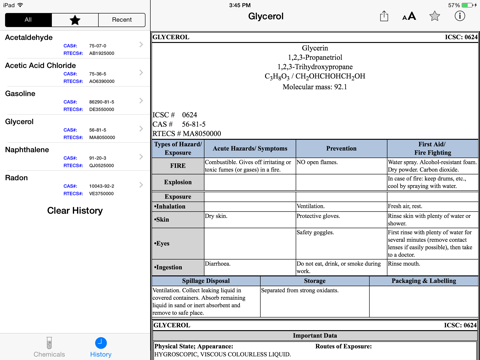Viewport: 480px width, 360px height.
Task: Click the Important Data header
Action: 315,335
